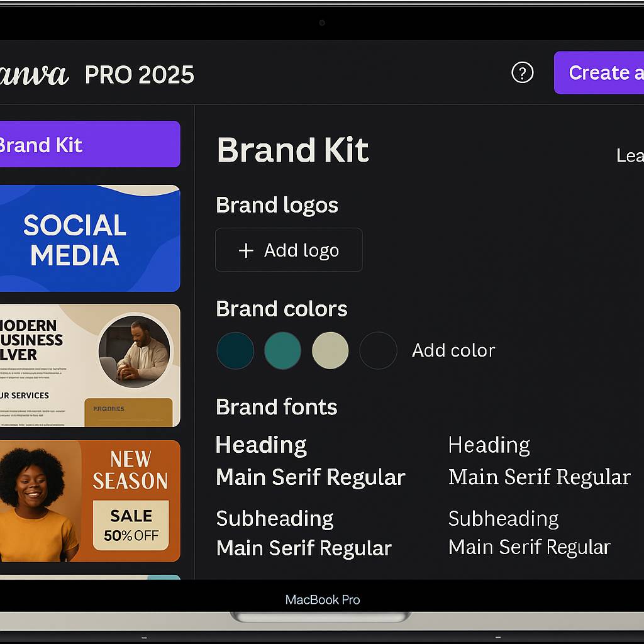
Task: Select the dark navy brand color swatch
Action: click(235, 350)
